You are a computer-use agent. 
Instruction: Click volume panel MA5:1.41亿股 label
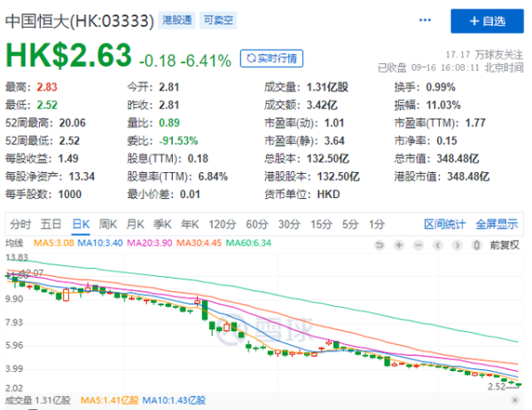coord(110,400)
